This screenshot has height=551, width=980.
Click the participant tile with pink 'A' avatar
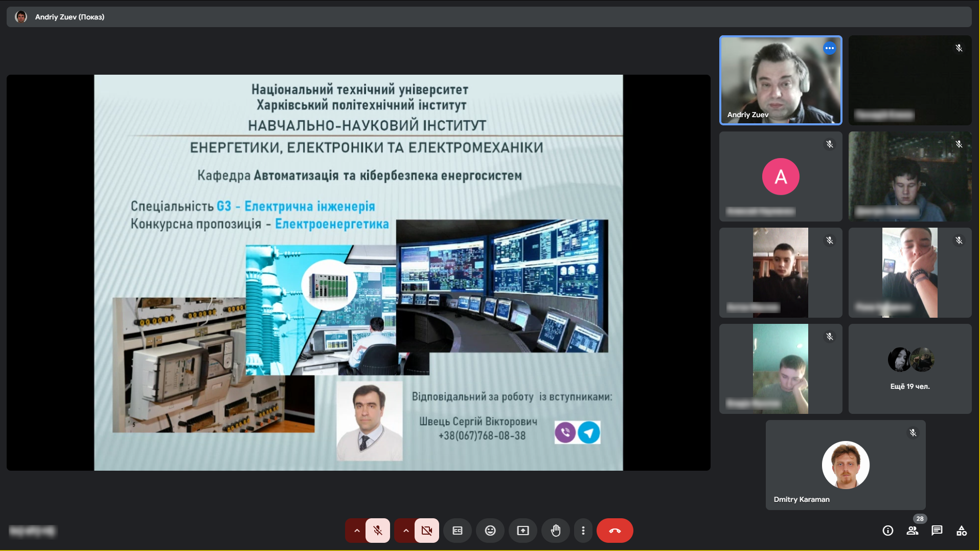[x=781, y=177]
